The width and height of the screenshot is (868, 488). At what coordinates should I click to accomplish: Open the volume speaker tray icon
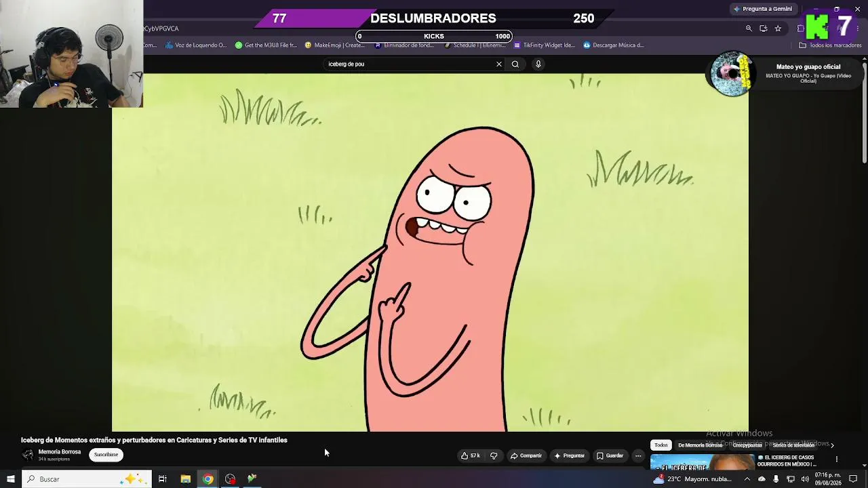click(x=805, y=479)
